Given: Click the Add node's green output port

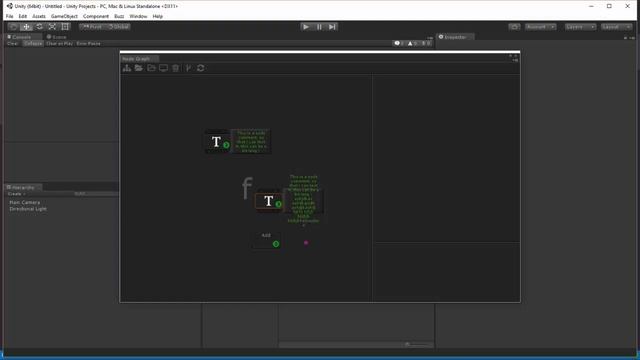Looking at the screenshot, I should 276,244.
